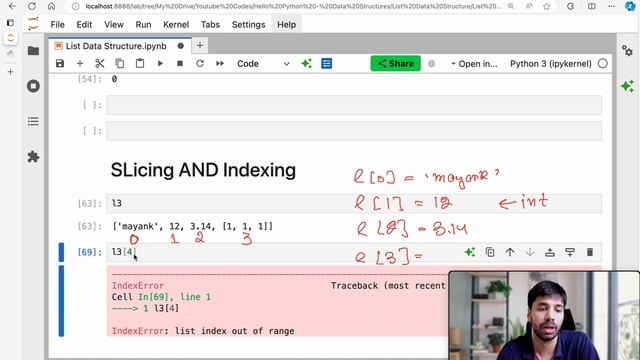The image size is (640, 360).
Task: Click the blue table of contents icon in the toolbar
Action: click(x=327, y=64)
